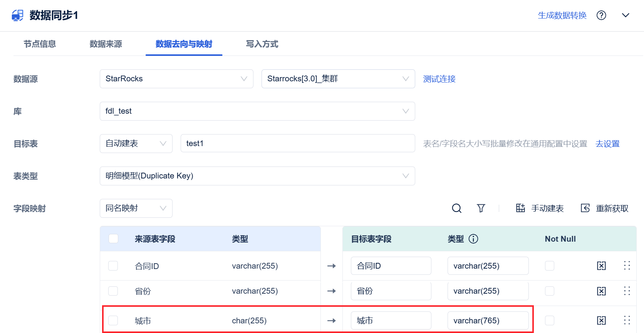Click the 来源表字段 column header
Image resolution: width=644 pixels, height=333 pixels.
click(x=155, y=239)
